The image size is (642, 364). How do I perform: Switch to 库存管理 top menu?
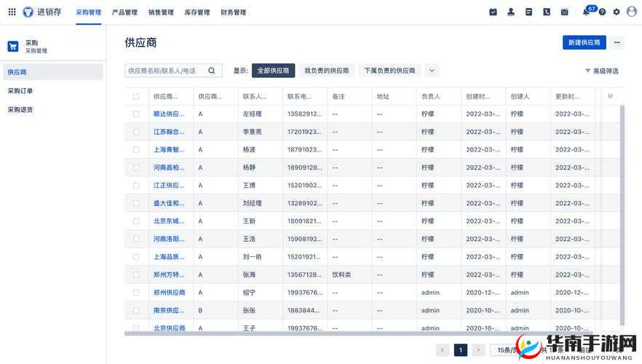pos(197,12)
